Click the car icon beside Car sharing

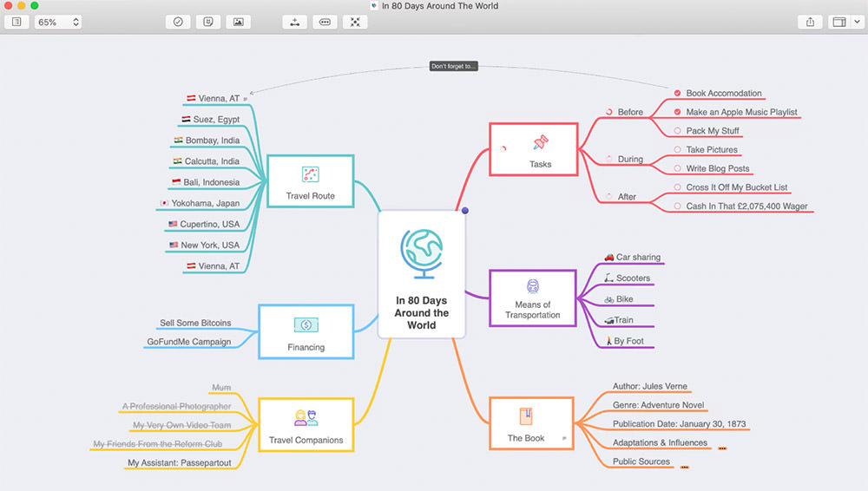609,258
